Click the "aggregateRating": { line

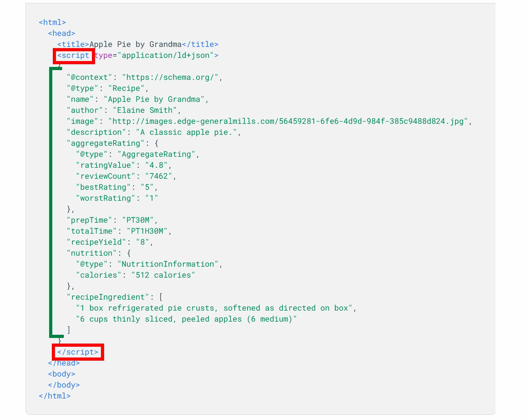[113, 144]
